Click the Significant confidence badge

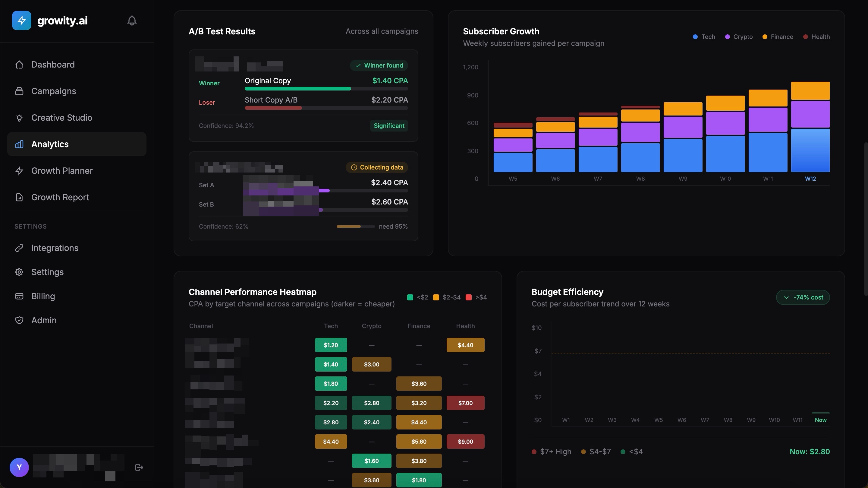389,126
